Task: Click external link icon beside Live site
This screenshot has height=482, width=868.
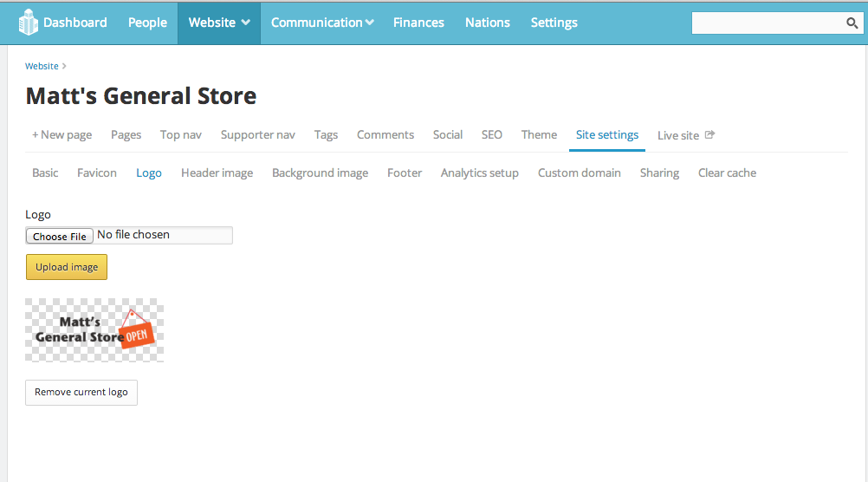Action: tap(709, 134)
